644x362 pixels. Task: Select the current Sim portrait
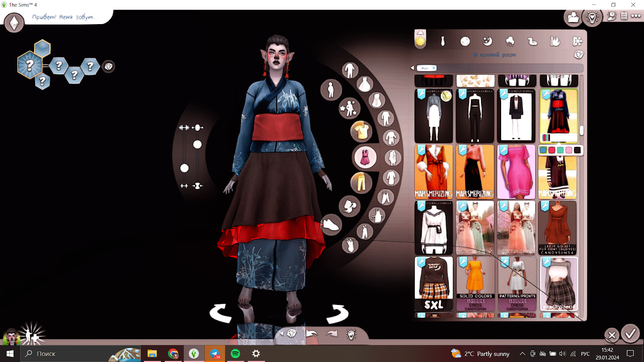click(11, 337)
